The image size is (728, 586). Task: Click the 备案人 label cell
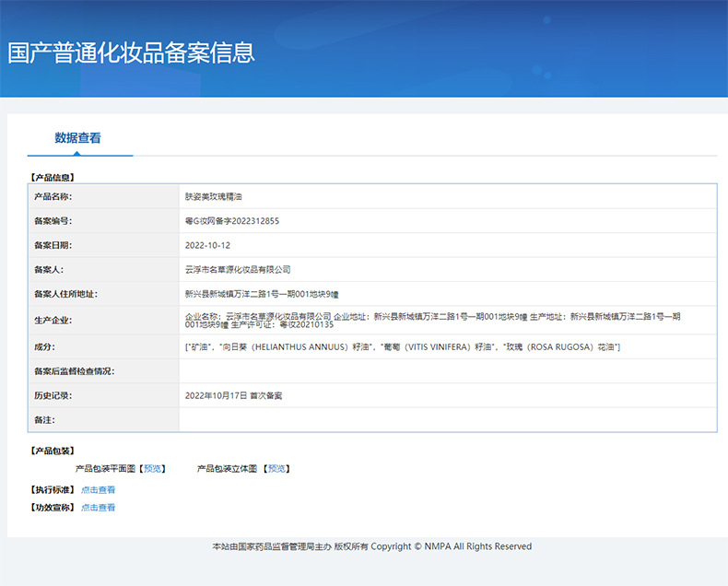[104, 269]
